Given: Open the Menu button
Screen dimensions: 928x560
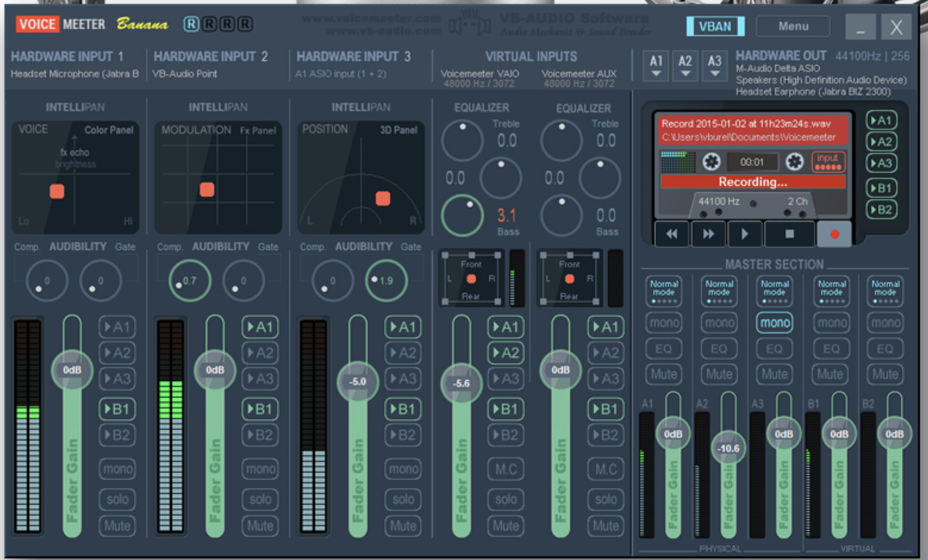Looking at the screenshot, I should click(793, 26).
